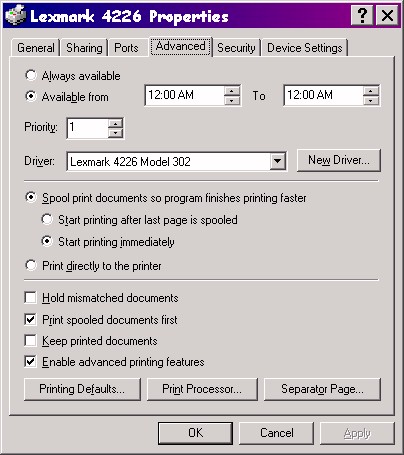
Task: Open the Ports tab
Action: (x=126, y=48)
